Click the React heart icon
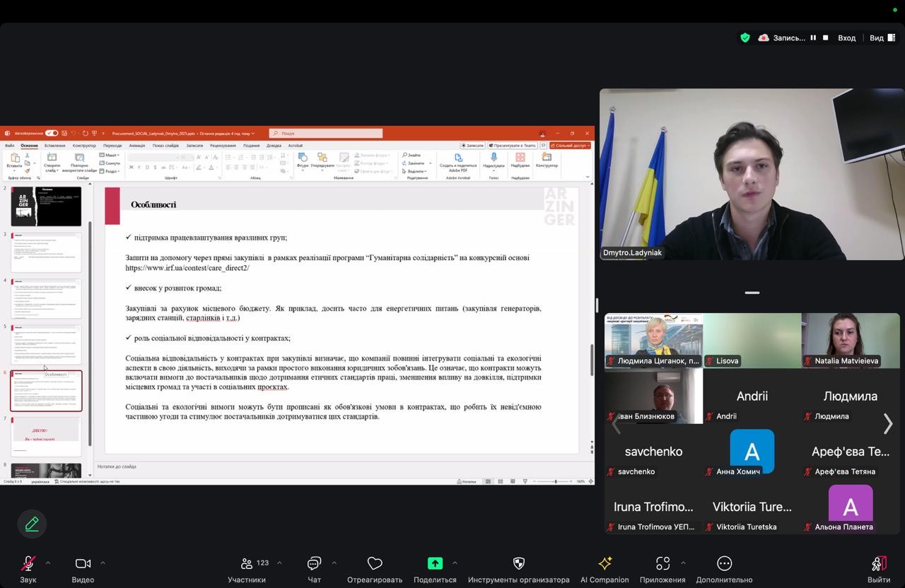 click(375, 563)
